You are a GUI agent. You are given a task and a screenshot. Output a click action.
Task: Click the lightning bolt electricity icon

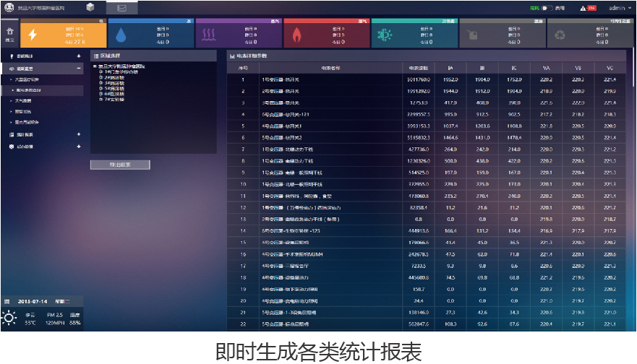(x=32, y=35)
